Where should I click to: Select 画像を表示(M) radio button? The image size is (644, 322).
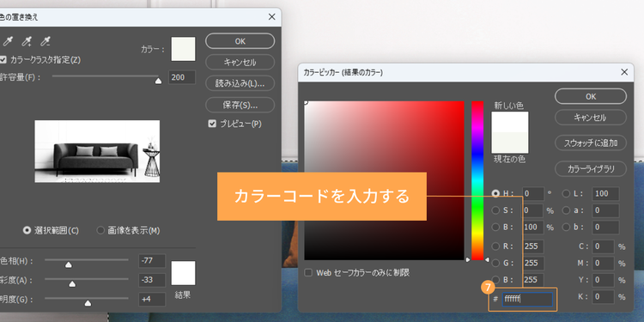click(100, 230)
